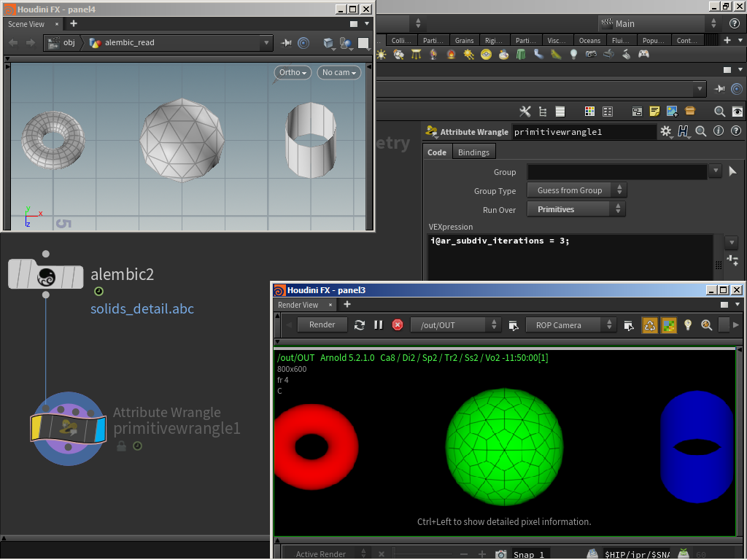This screenshot has width=747, height=560.
Task: Click the blue target icon in Scene View
Action: click(x=303, y=43)
